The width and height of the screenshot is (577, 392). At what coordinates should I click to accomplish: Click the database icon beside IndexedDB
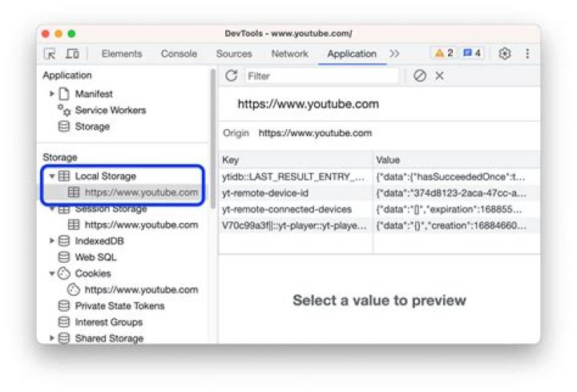(x=64, y=240)
